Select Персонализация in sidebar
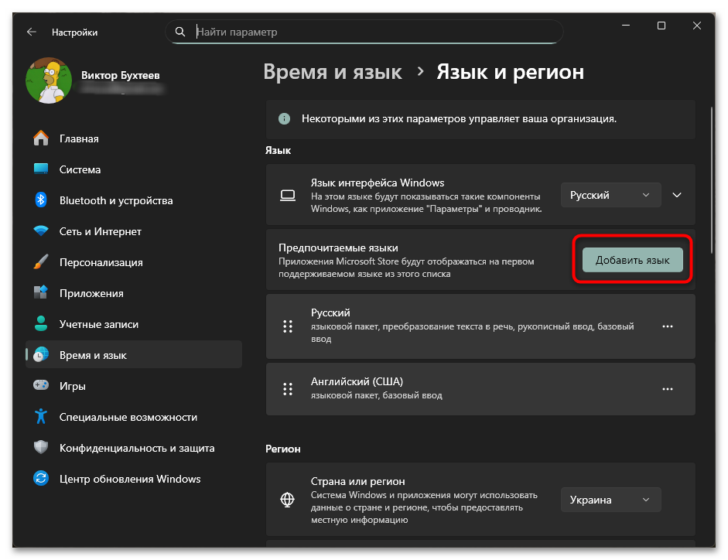Screen dimensions: 728x560 (134, 262)
